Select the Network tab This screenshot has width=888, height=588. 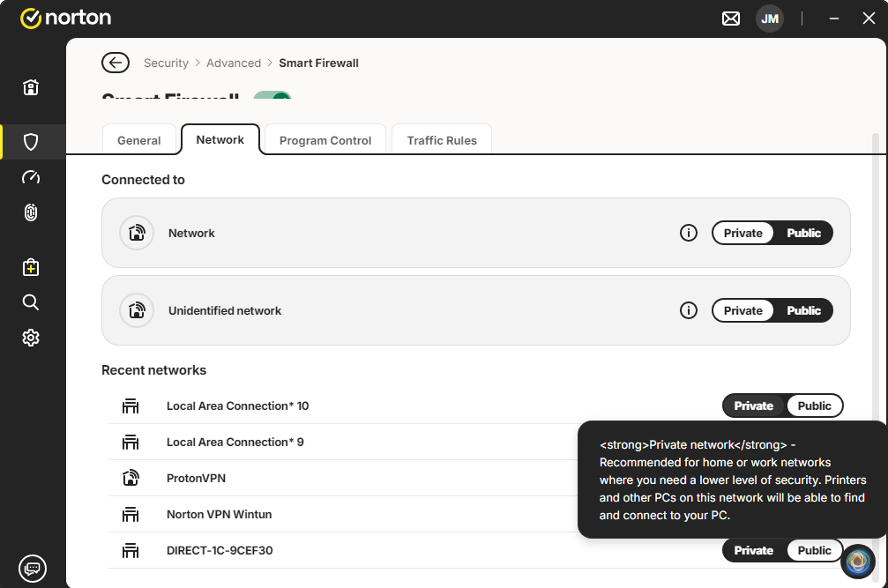pos(220,139)
